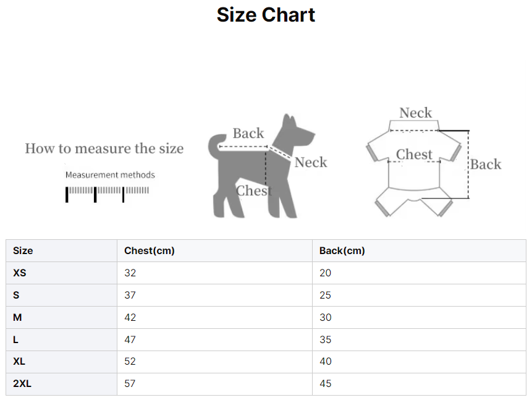
Task: Click the Size column header
Action: click(23, 251)
